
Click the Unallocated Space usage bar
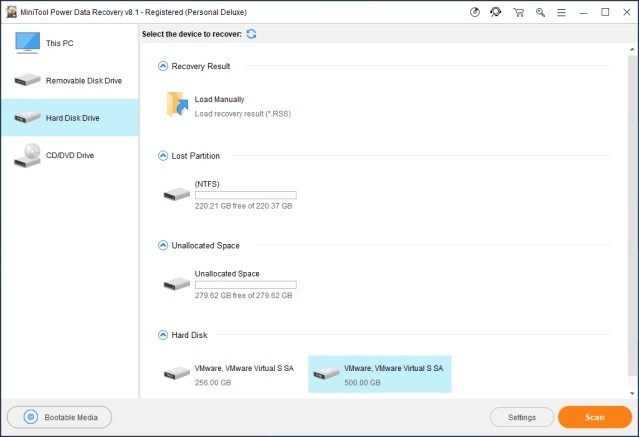[246, 285]
